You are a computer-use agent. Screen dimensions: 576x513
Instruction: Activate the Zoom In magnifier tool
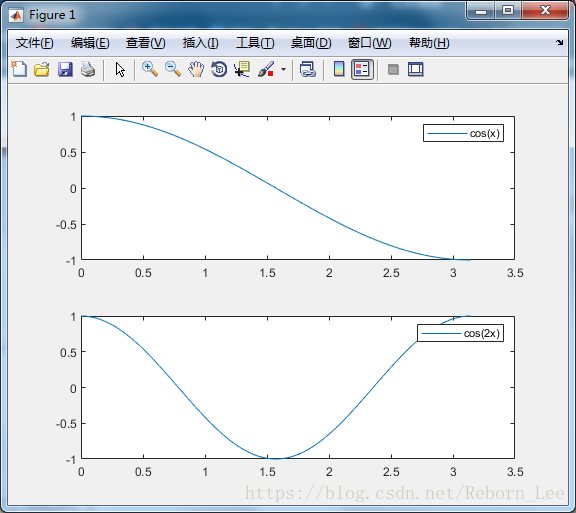tap(150, 69)
